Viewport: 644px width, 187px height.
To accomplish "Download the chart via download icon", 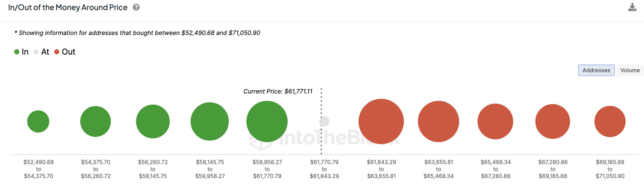I will [x=632, y=8].
